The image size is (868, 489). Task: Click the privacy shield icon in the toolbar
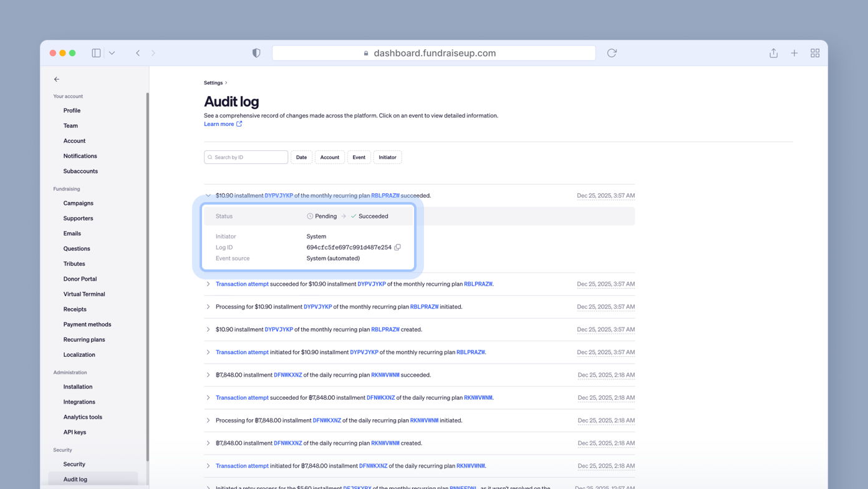256,53
